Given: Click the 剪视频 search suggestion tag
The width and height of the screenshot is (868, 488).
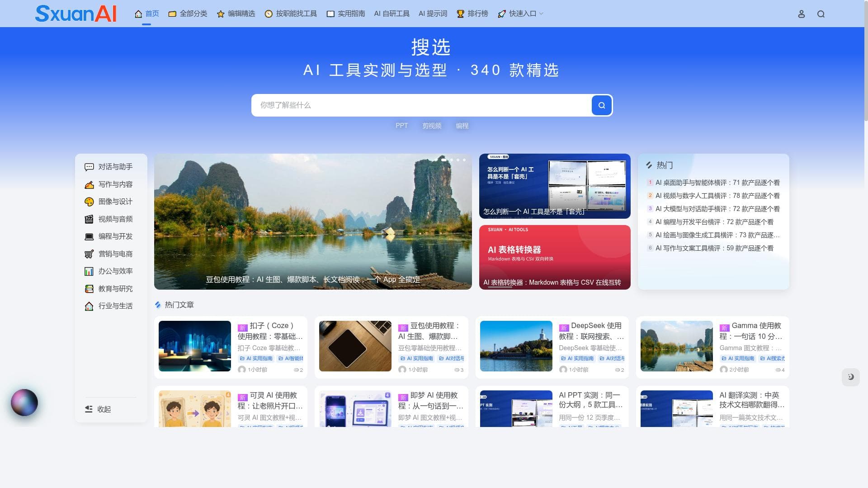Looking at the screenshot, I should click(x=432, y=126).
